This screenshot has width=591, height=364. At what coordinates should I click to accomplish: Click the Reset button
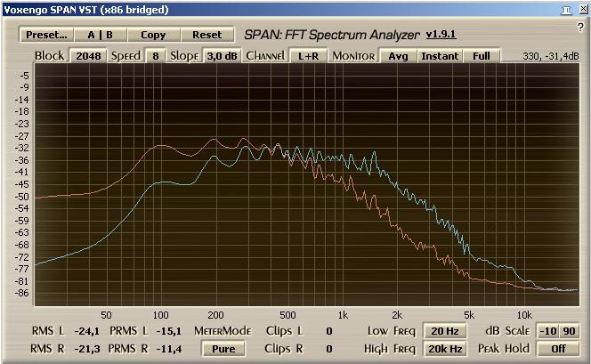point(206,35)
